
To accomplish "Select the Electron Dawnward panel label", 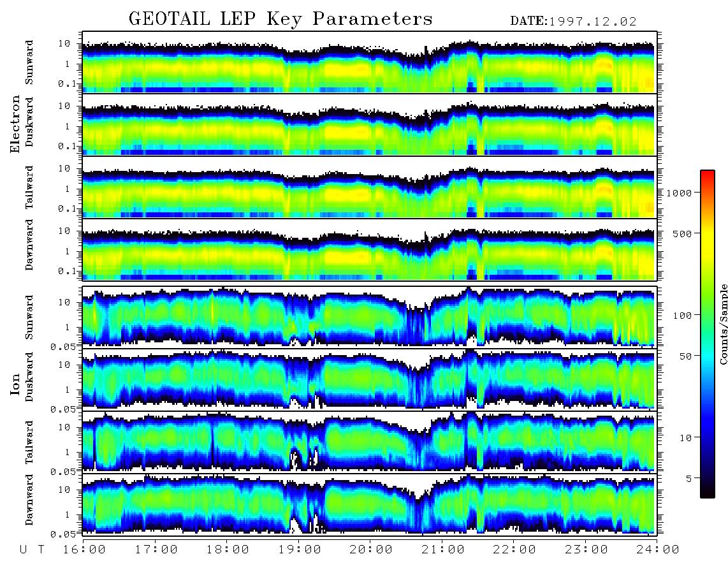I will coord(29,245).
